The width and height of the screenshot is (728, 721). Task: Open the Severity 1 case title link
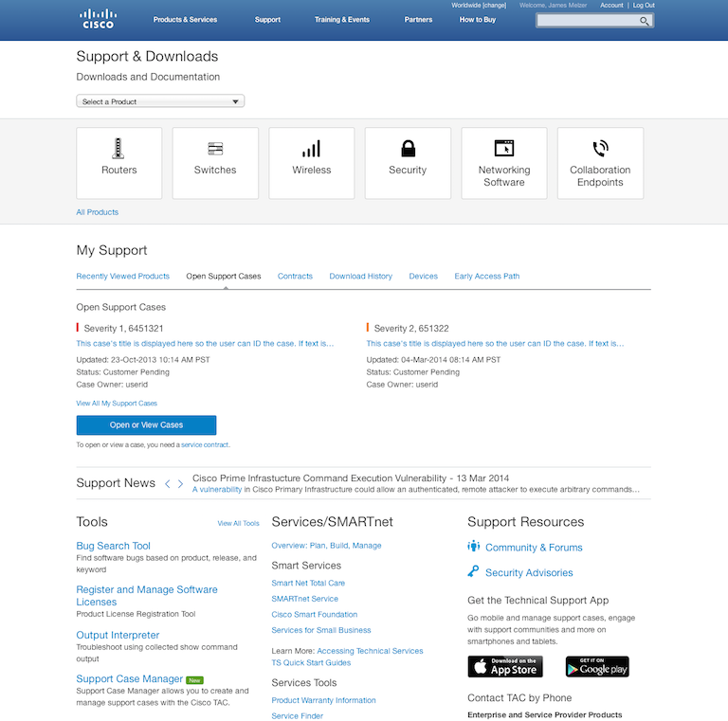(x=205, y=343)
